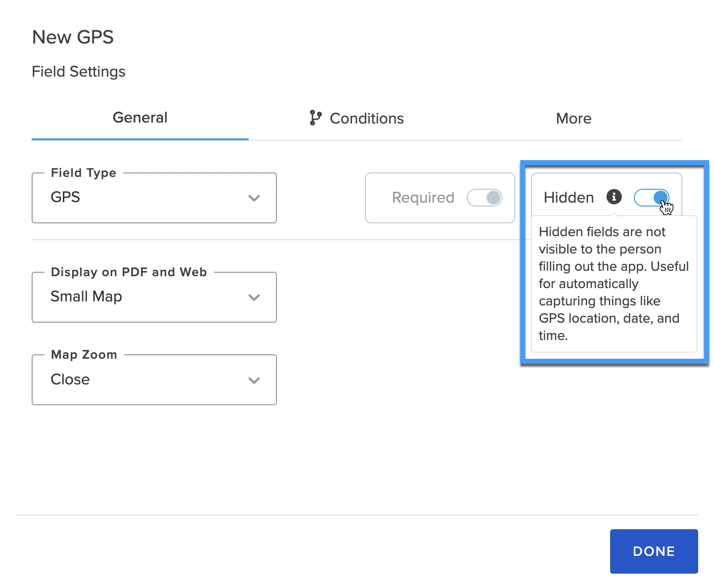This screenshot has height=588, width=714.
Task: Switch to the General tab
Action: tap(140, 118)
